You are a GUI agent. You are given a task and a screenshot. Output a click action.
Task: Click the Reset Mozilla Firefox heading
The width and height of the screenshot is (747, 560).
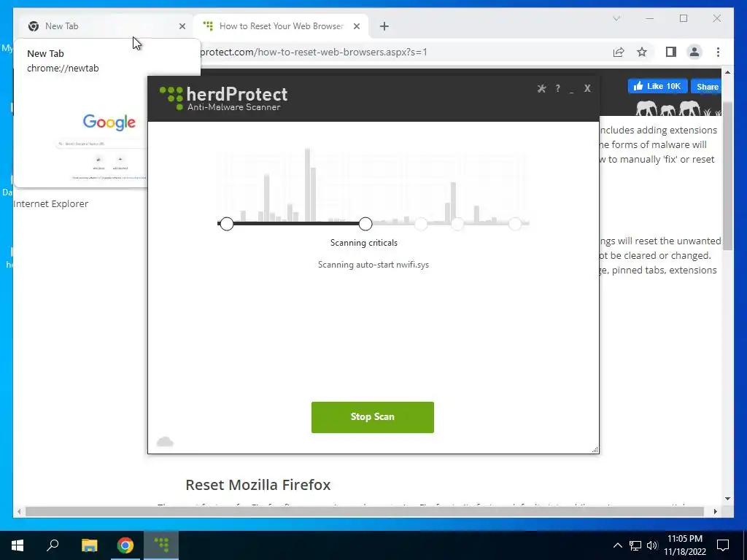tap(258, 485)
